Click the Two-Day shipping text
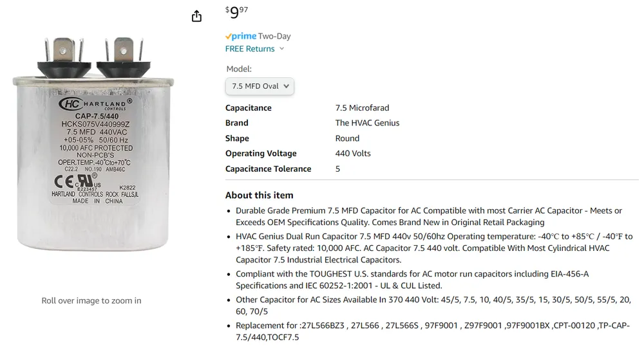Screen dimensions: 644x348 (274, 36)
